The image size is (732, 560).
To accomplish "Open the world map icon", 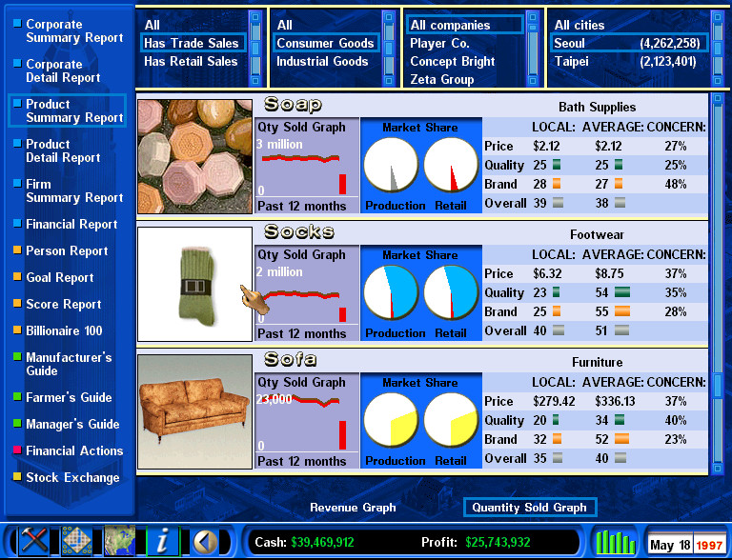I will (x=121, y=541).
